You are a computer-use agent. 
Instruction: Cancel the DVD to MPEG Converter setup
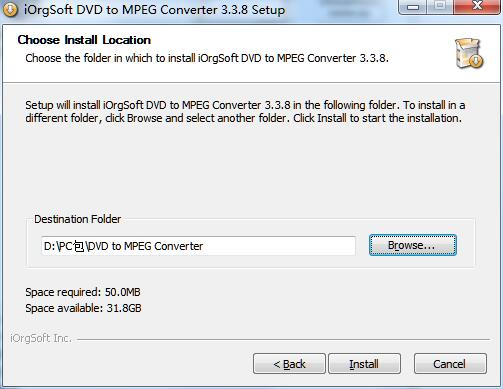450,364
